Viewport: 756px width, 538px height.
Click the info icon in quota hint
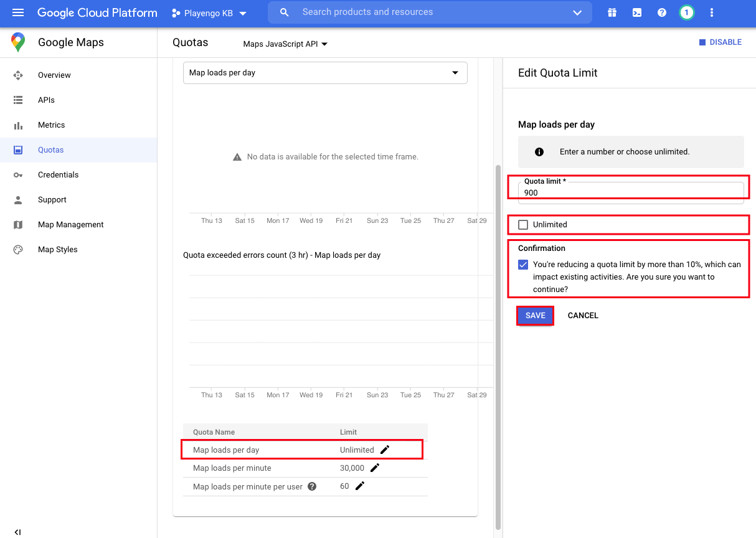coord(539,152)
